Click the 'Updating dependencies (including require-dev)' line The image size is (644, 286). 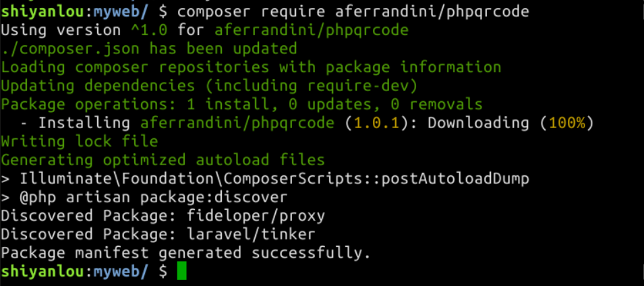[x=209, y=86]
